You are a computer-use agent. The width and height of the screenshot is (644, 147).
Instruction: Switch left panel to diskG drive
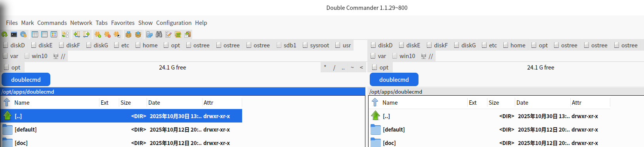(97, 45)
